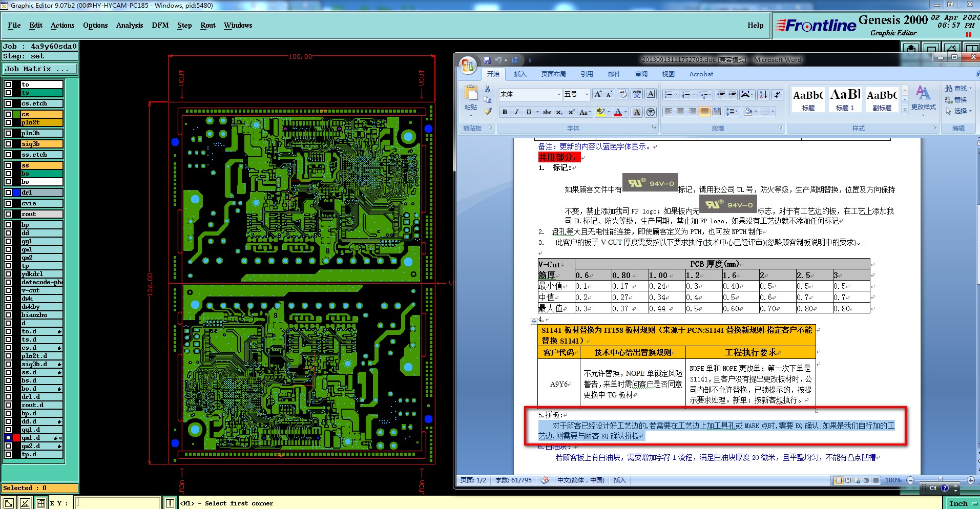Toggle the checkbox for layer 'to'
The image size is (980, 509).
point(8,84)
